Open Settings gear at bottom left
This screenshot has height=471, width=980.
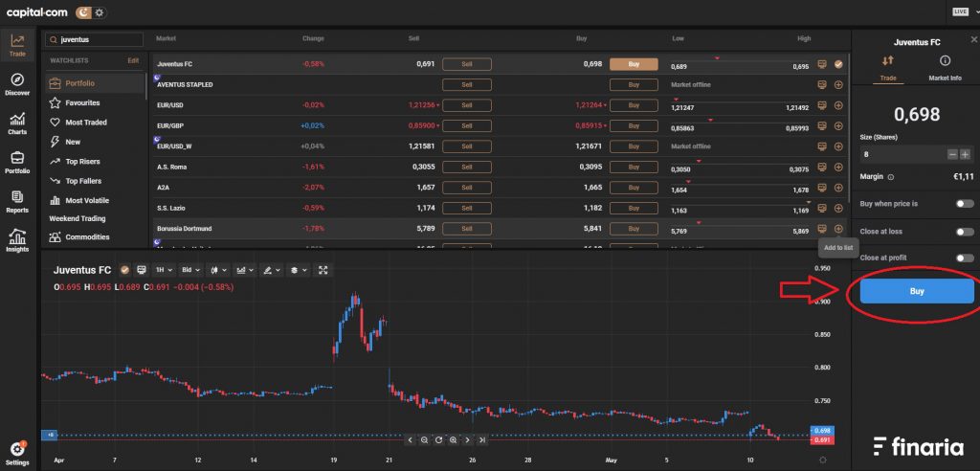[17, 454]
